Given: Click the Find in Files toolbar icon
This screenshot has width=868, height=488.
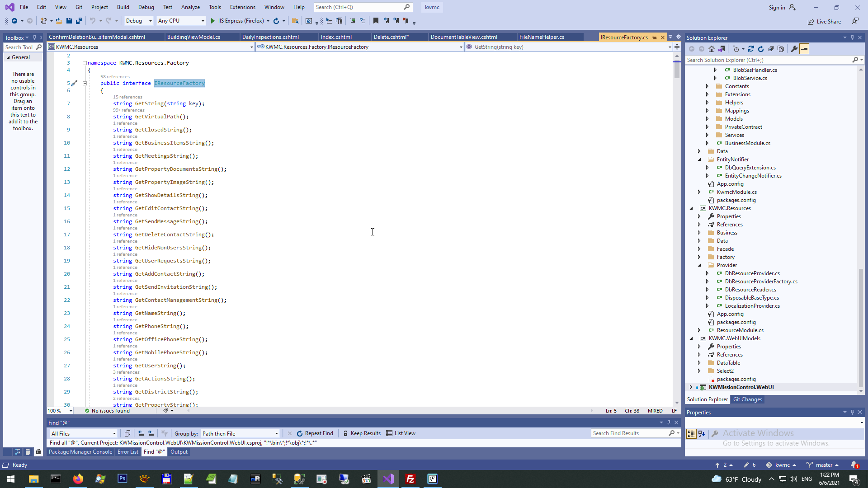Looking at the screenshot, I should (295, 21).
